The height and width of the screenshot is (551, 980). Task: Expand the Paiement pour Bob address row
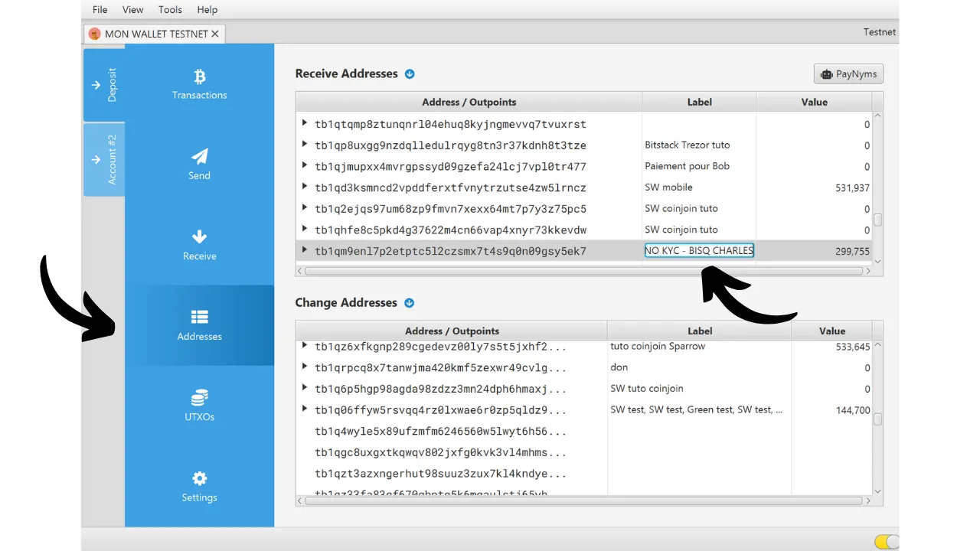pyautogui.click(x=305, y=166)
